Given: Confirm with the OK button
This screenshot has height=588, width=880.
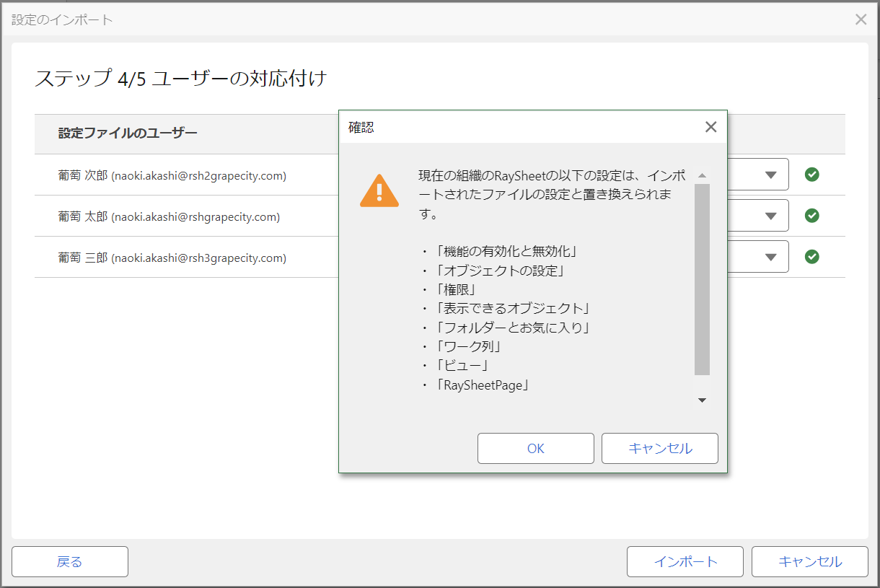Looking at the screenshot, I should [536, 448].
